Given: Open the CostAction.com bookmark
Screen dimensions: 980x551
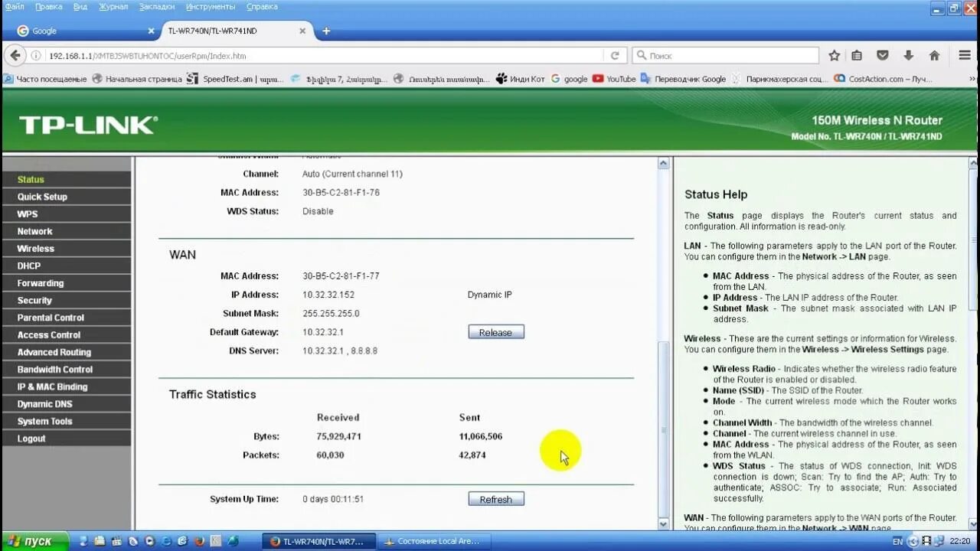Looking at the screenshot, I should pyautogui.click(x=883, y=79).
